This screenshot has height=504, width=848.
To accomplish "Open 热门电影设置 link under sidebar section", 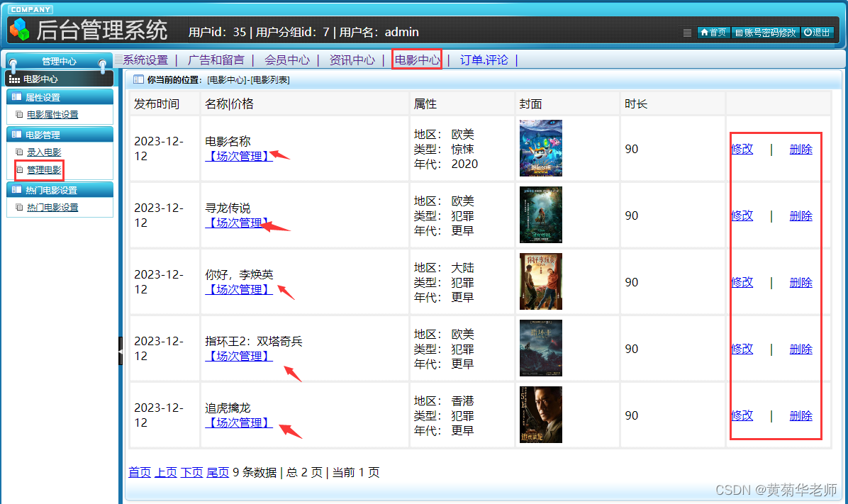I will coord(52,207).
